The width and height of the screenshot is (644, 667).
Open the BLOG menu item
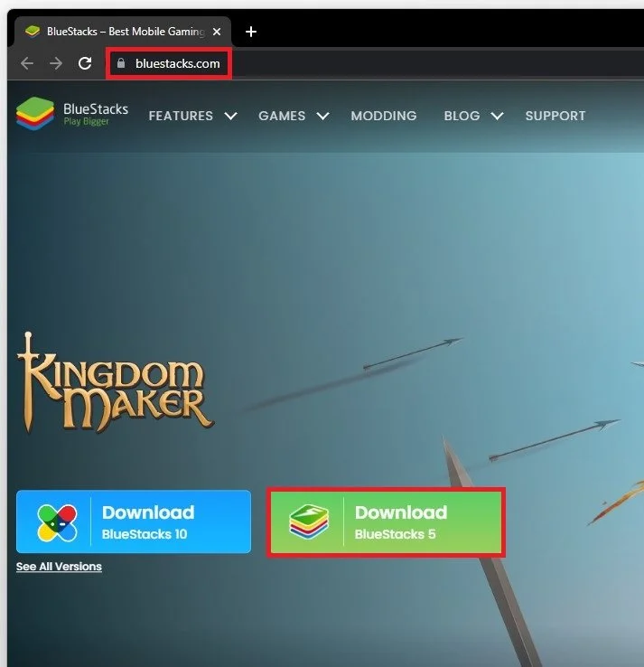pyautogui.click(x=462, y=116)
